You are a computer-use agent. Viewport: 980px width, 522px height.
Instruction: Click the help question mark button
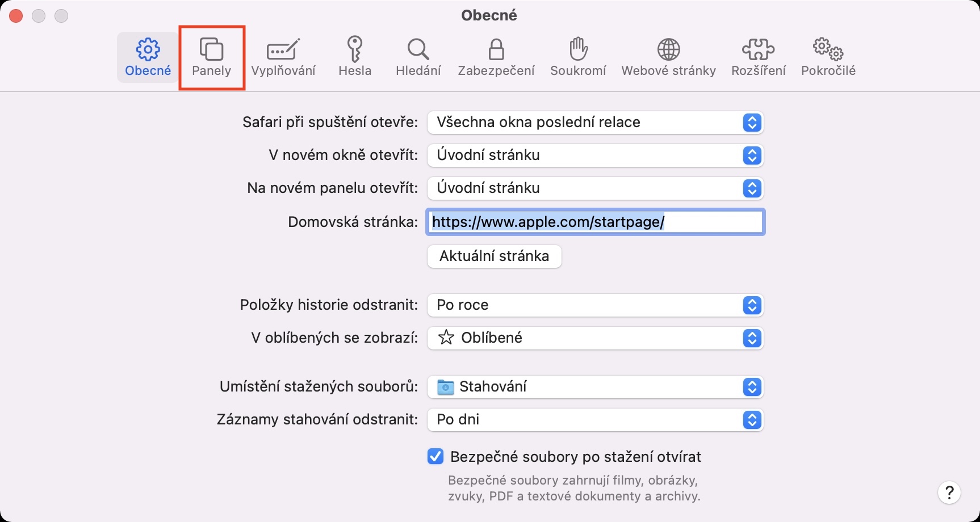click(x=949, y=492)
